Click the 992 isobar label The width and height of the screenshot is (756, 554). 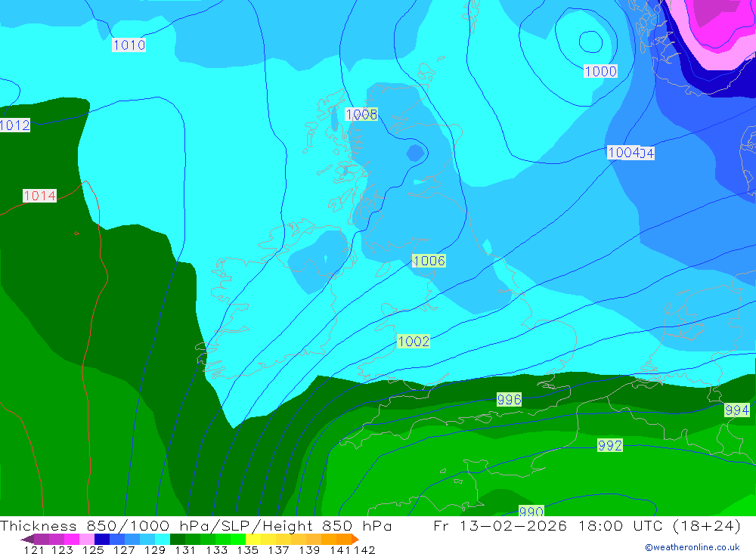[610, 445]
